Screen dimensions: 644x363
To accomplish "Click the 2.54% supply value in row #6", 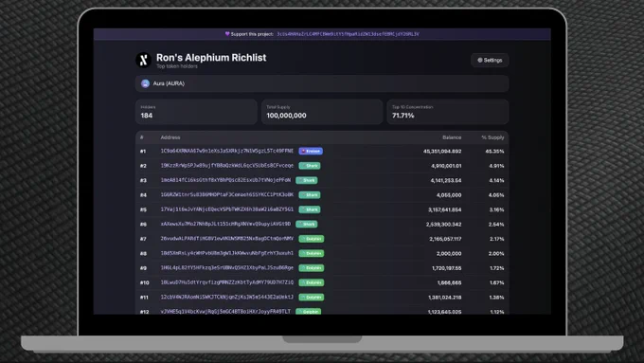I will click(496, 224).
